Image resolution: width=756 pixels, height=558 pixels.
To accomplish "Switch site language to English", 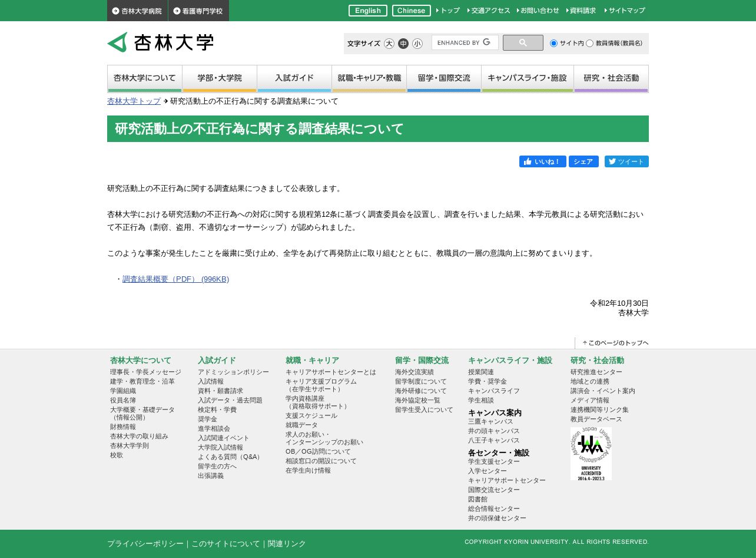I will [368, 11].
